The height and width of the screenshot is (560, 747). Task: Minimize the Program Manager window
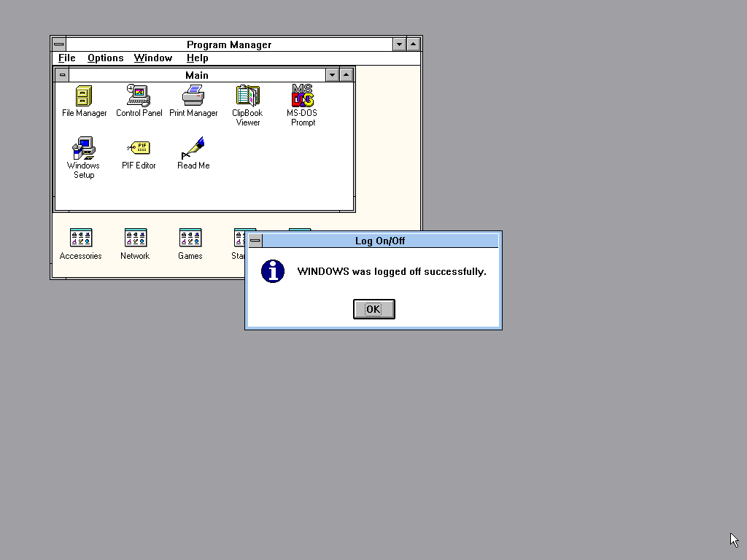coord(399,44)
